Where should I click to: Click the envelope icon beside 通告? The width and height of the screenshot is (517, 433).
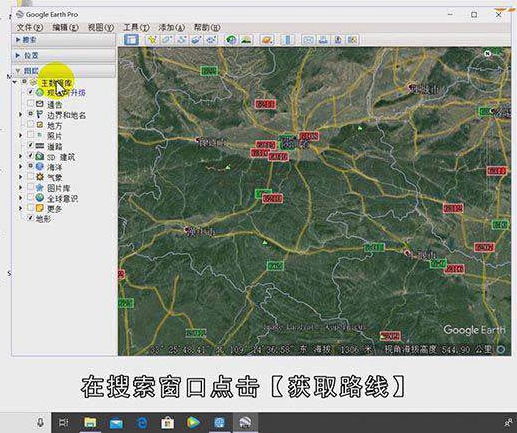(x=40, y=104)
